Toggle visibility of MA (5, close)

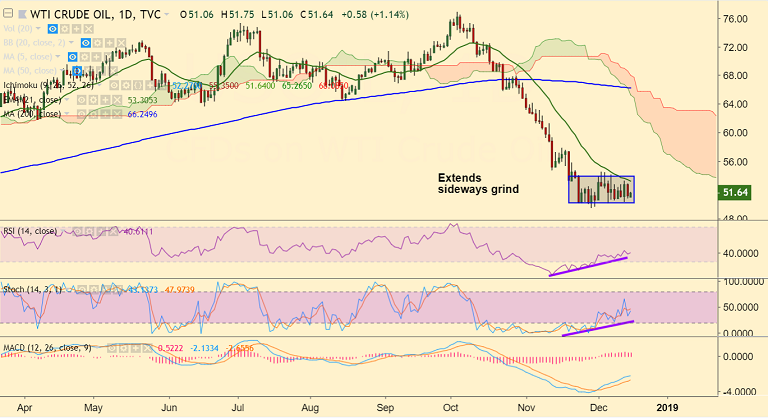(x=72, y=57)
